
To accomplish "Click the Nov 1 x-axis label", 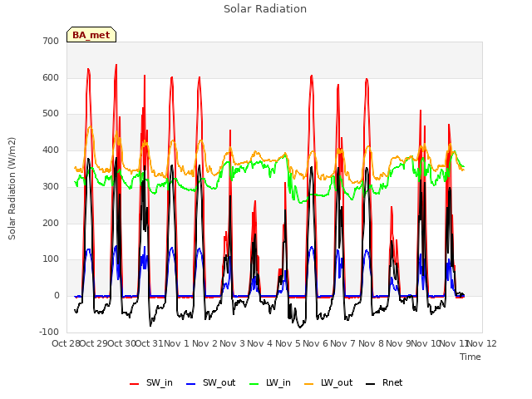I will pyautogui.click(x=177, y=343).
